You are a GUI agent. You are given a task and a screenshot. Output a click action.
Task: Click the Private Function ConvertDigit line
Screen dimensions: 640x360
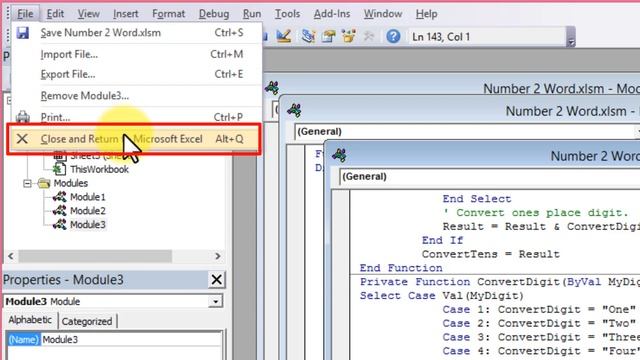point(500,282)
